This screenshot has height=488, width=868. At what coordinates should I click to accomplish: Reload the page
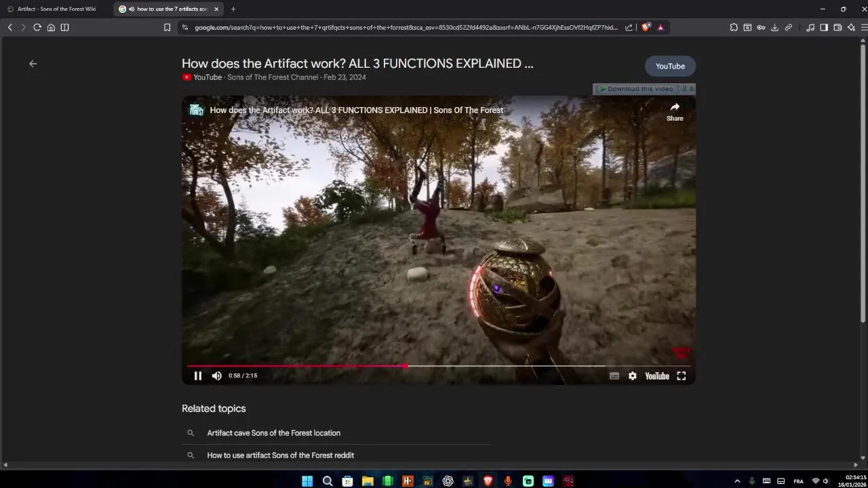(37, 27)
